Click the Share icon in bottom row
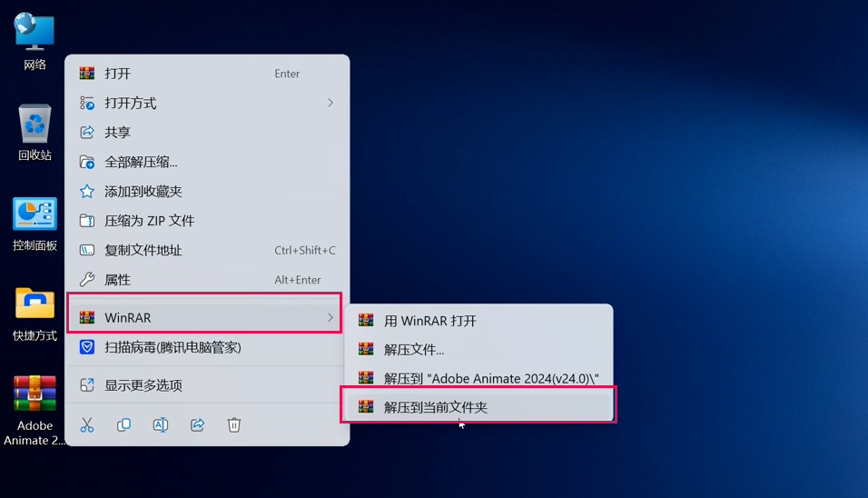This screenshot has height=498, width=868. tap(197, 424)
